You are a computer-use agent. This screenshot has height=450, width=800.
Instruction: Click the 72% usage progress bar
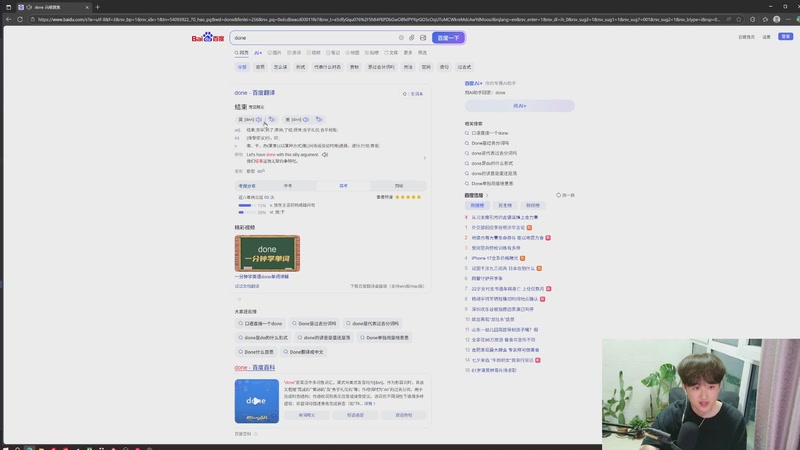click(x=246, y=205)
